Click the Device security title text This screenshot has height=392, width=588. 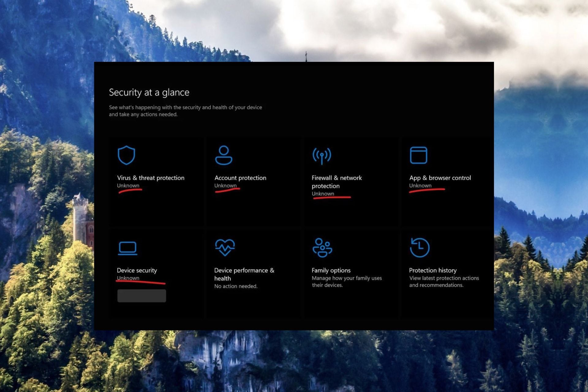point(137,270)
